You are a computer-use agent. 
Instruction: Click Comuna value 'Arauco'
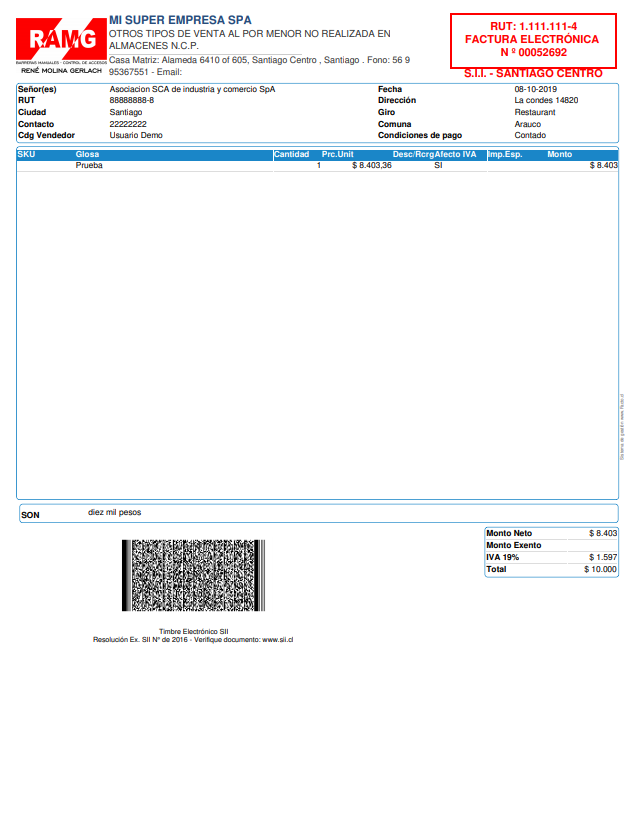527,124
